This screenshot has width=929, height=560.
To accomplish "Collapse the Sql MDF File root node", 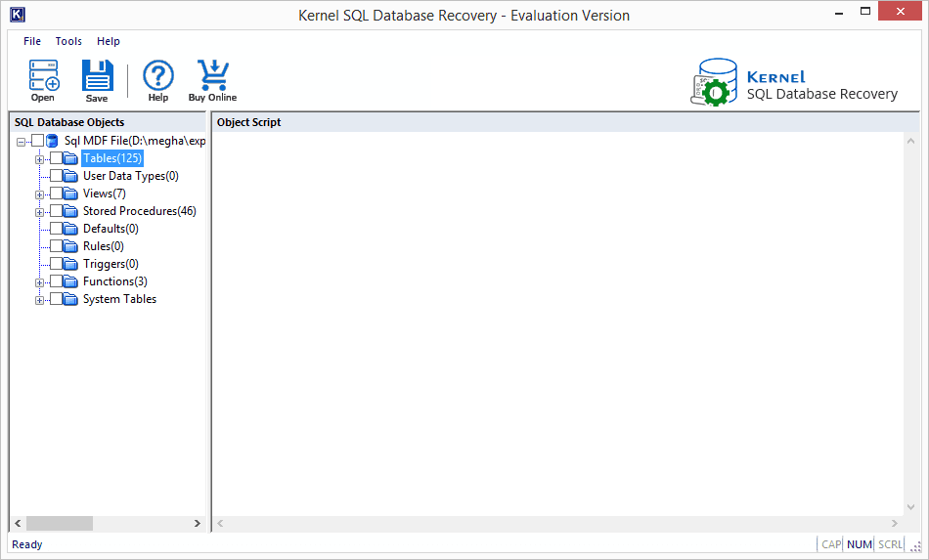I will pyautogui.click(x=21, y=142).
